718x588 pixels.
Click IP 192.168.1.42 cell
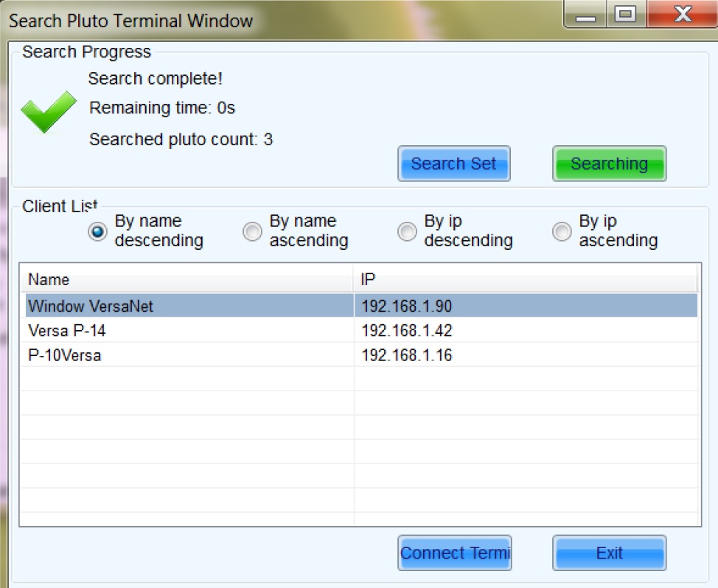click(525, 330)
